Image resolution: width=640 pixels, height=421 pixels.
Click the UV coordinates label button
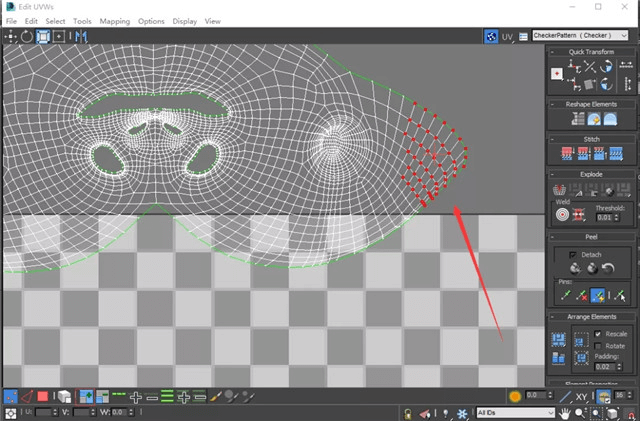tap(507, 37)
